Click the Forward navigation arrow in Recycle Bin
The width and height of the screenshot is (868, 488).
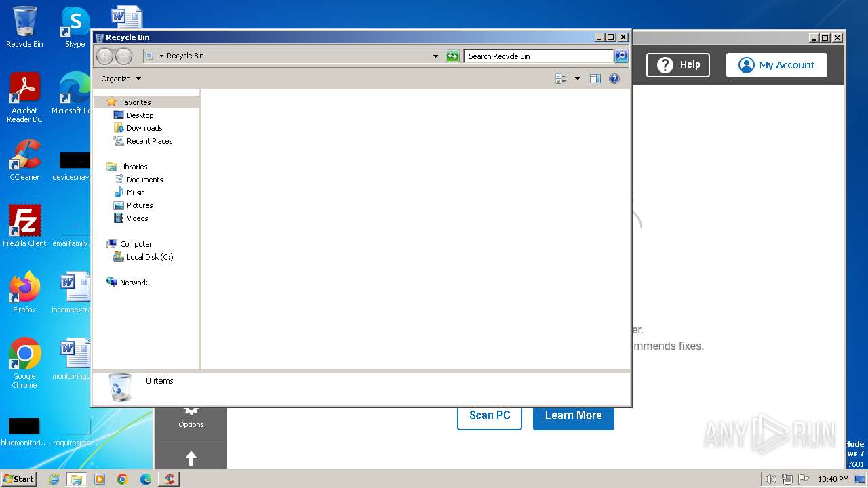[123, 56]
